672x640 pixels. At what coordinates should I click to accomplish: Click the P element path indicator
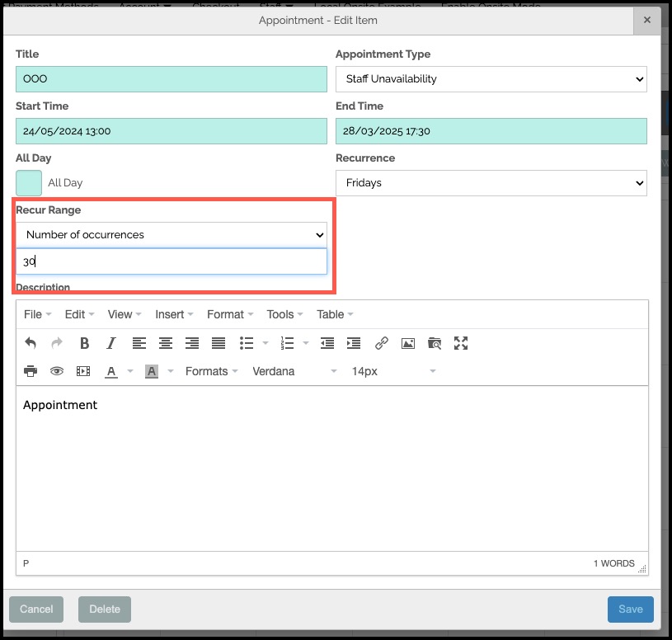26,563
